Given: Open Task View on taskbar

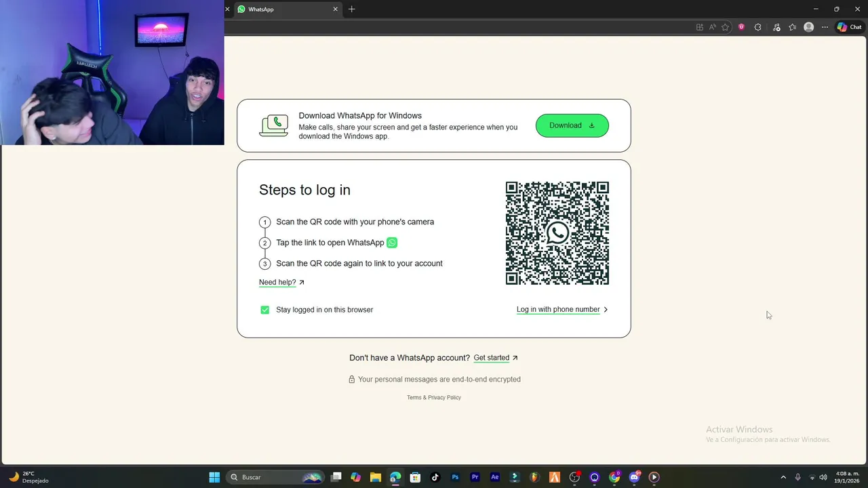Looking at the screenshot, I should click(x=336, y=477).
